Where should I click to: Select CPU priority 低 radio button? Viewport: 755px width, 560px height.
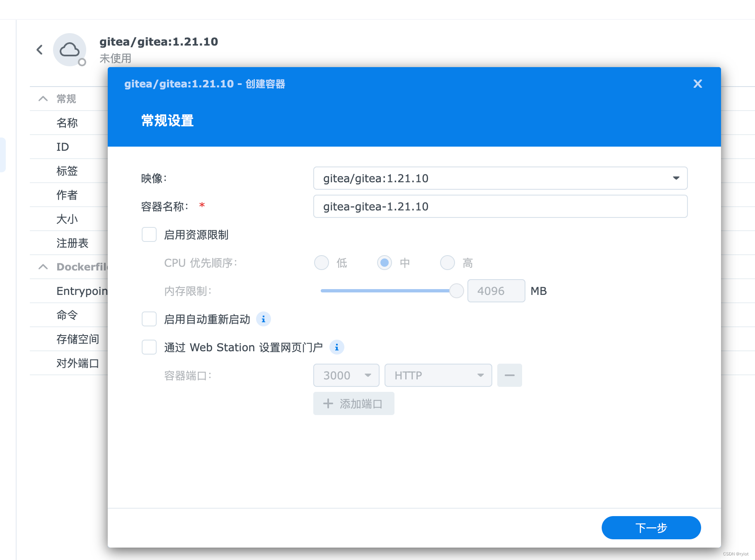(x=322, y=263)
